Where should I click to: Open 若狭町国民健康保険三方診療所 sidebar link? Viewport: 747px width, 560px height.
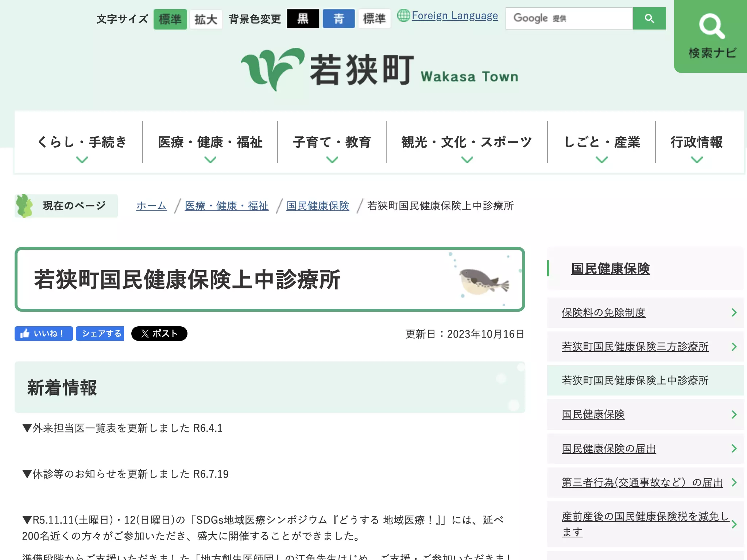pyautogui.click(x=635, y=347)
